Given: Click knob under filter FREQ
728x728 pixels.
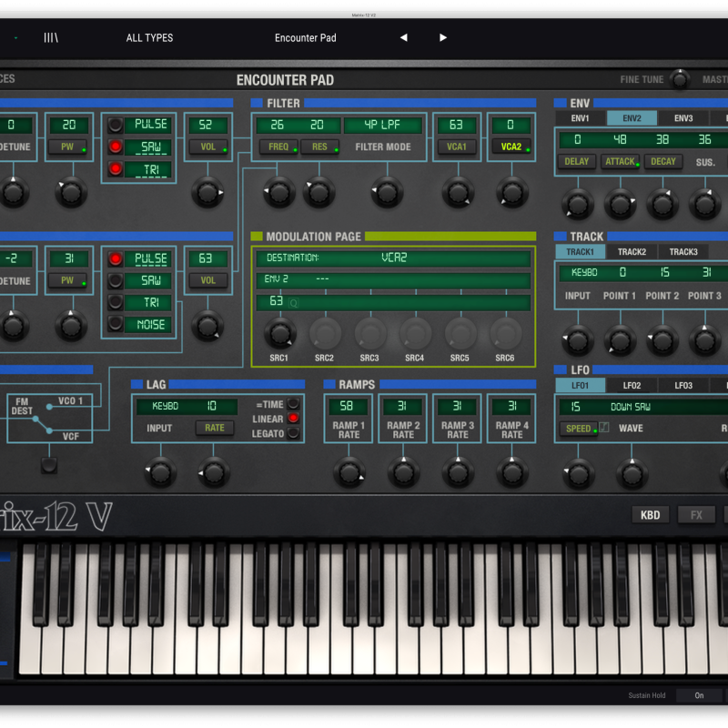Looking at the screenshot, I should click(x=279, y=192).
